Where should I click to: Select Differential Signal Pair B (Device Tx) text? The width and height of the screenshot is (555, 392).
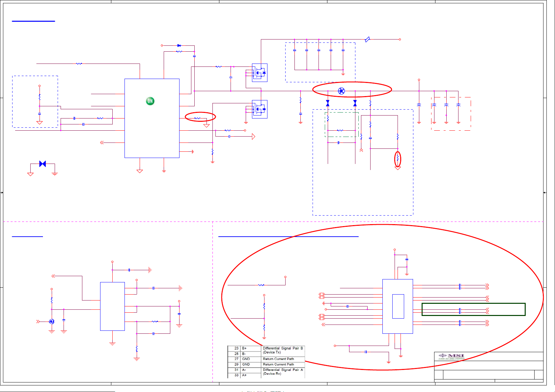tap(283, 350)
